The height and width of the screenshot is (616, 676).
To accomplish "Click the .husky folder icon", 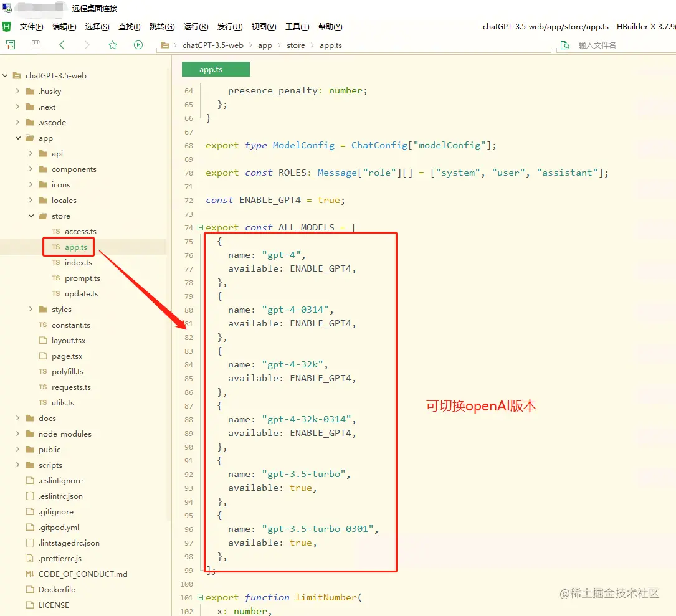I will (30, 91).
